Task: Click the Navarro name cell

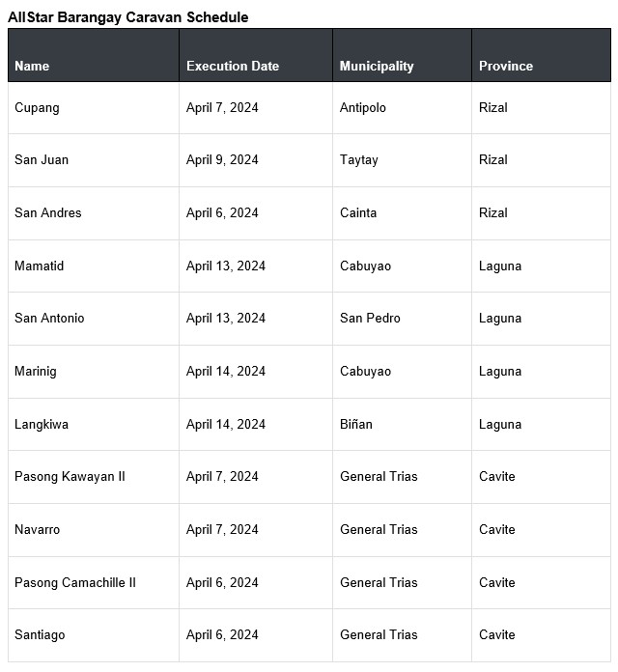Action: pyautogui.click(x=37, y=529)
